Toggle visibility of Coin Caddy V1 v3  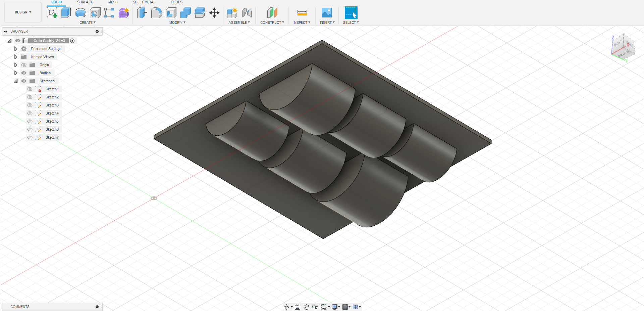tap(18, 41)
